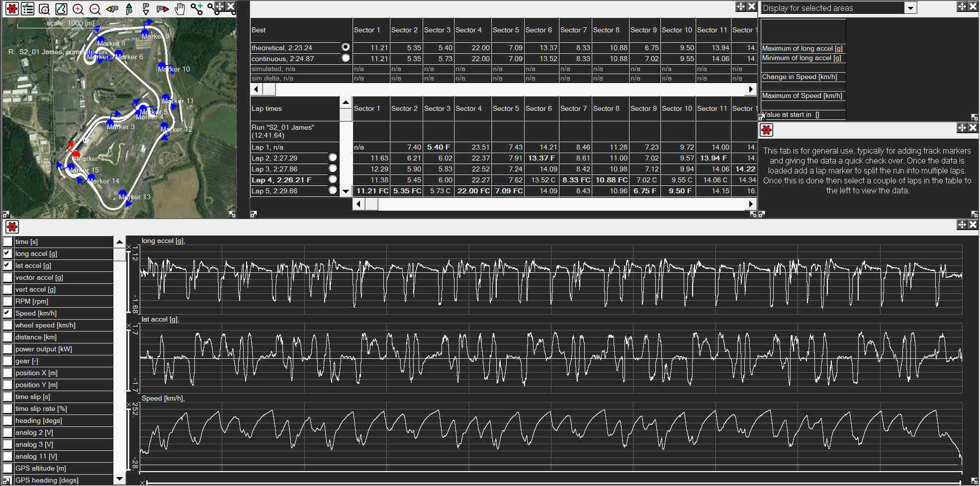The image size is (980, 486).
Task: Select the Lap 3 radio button
Action: pos(333,168)
